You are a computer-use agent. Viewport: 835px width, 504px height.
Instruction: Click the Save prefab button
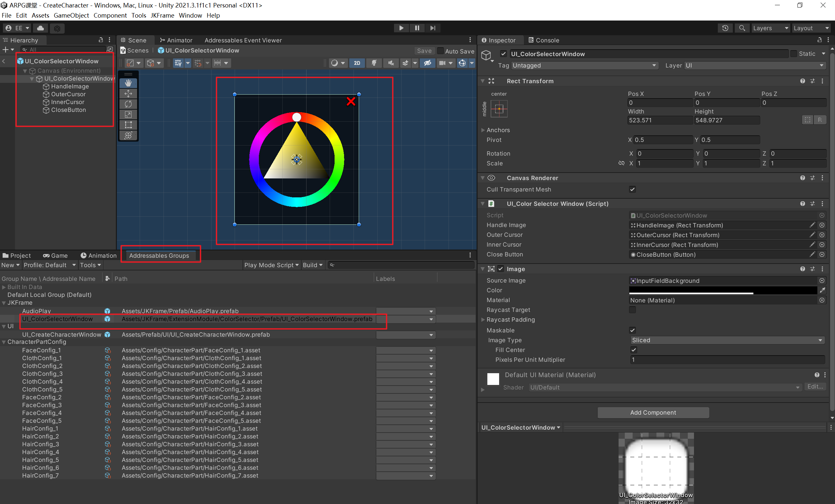pyautogui.click(x=424, y=51)
